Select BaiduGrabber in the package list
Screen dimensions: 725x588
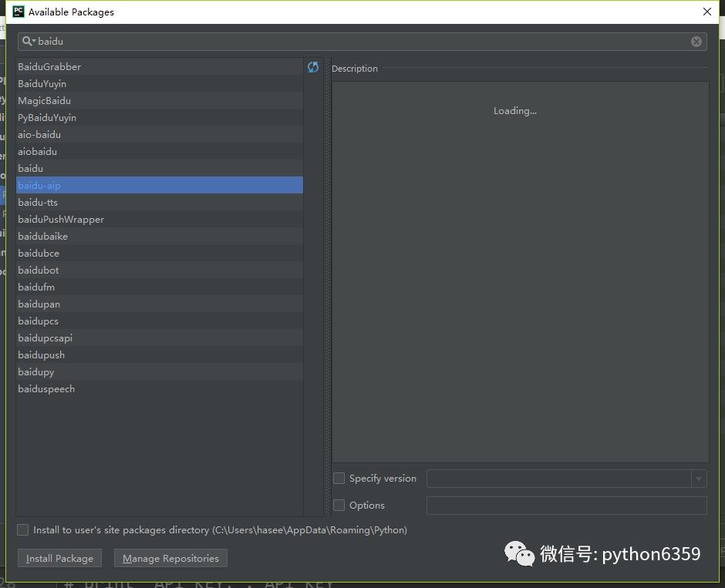click(160, 66)
